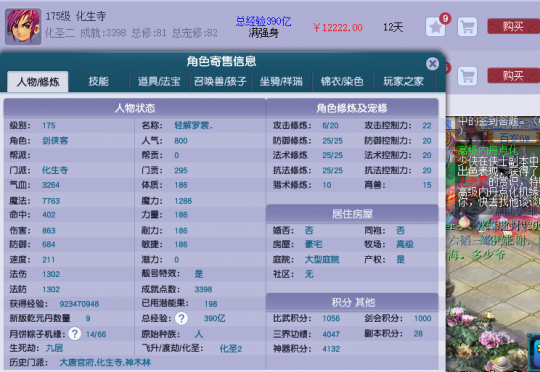The width and height of the screenshot is (540, 372).
Task: Click the 魔力 value 1286
Action: coord(183,201)
